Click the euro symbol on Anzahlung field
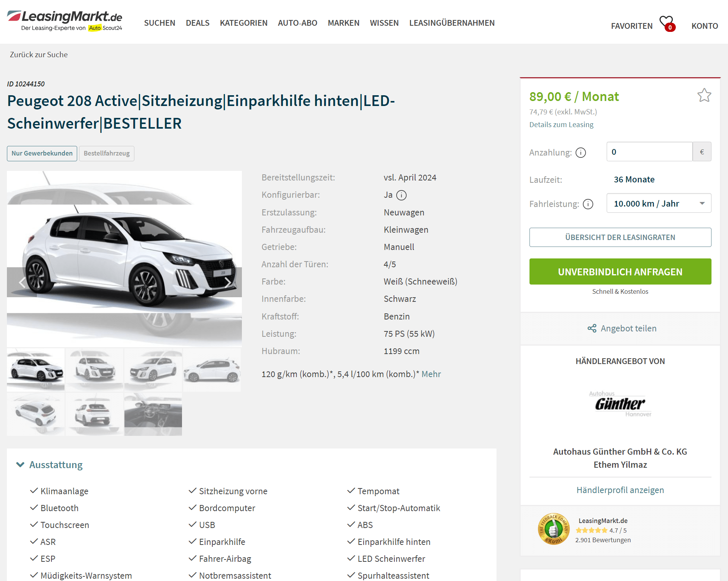Screen dimensions: 728x581 click(702, 152)
